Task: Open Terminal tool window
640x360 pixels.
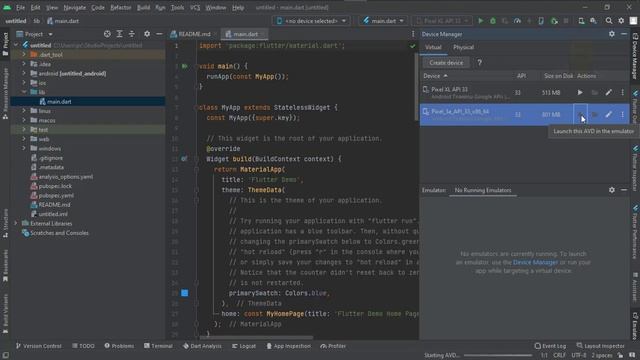Action: click(158, 346)
